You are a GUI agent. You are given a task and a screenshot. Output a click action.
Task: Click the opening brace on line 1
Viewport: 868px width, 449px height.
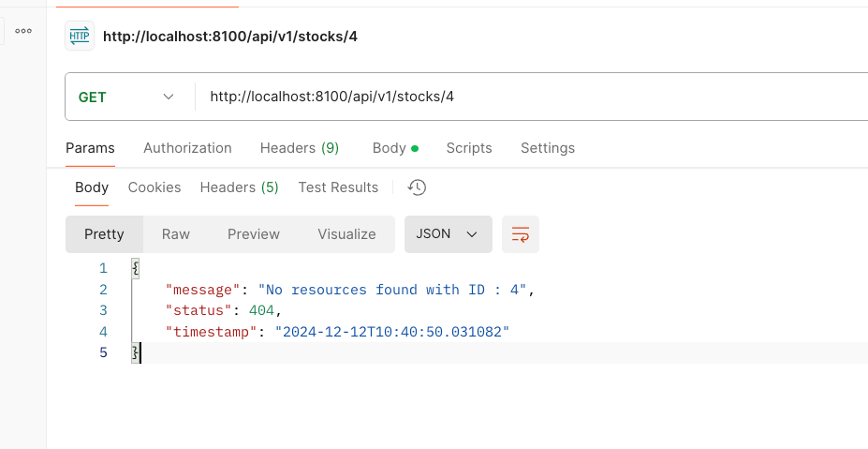pos(136,269)
